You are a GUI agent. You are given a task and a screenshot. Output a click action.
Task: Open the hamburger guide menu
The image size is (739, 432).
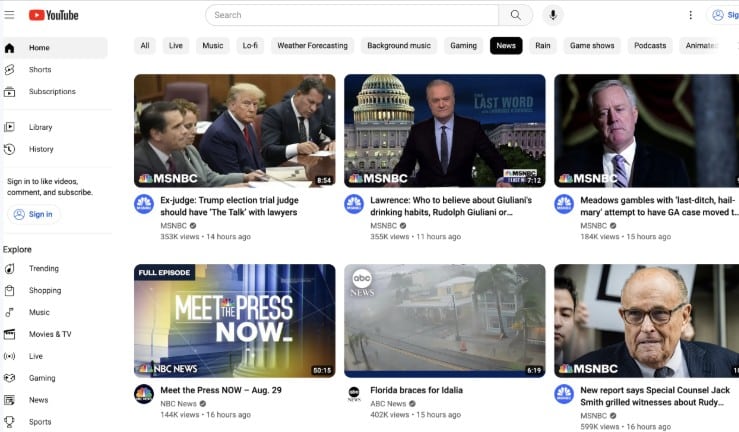point(10,15)
